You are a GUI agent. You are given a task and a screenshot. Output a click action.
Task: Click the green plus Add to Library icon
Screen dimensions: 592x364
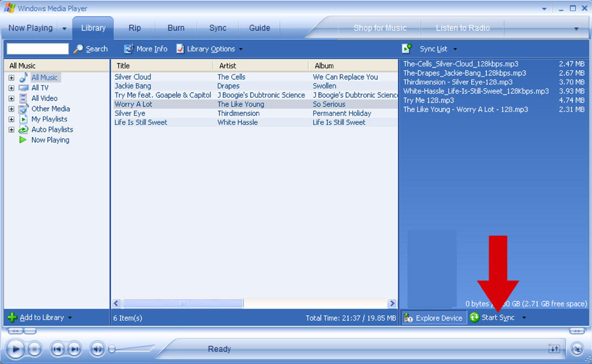point(12,318)
